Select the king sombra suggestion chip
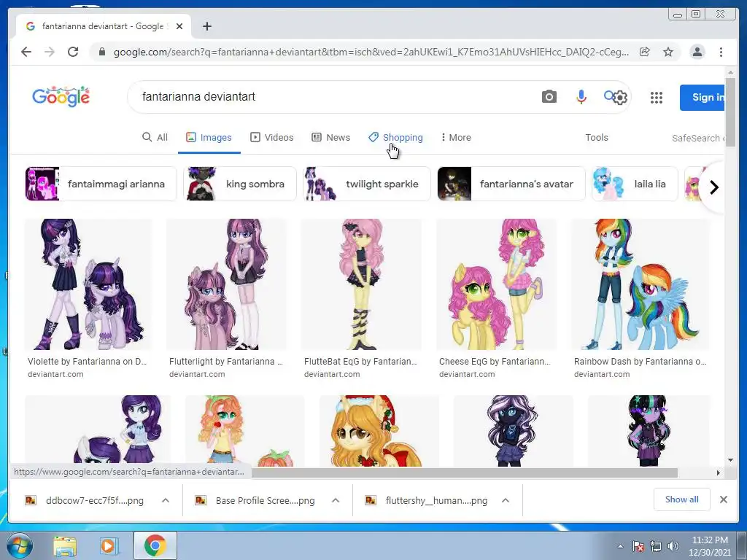The width and height of the screenshot is (747, 560). pyautogui.click(x=240, y=184)
